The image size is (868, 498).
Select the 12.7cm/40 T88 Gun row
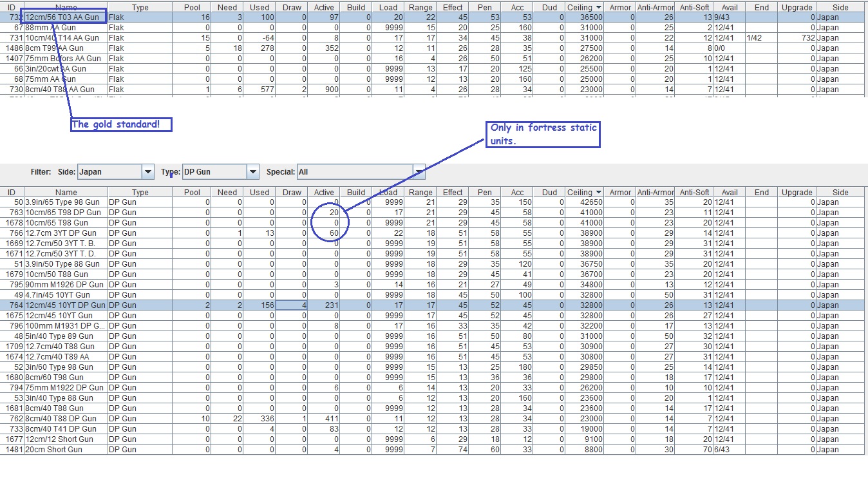click(x=432, y=347)
